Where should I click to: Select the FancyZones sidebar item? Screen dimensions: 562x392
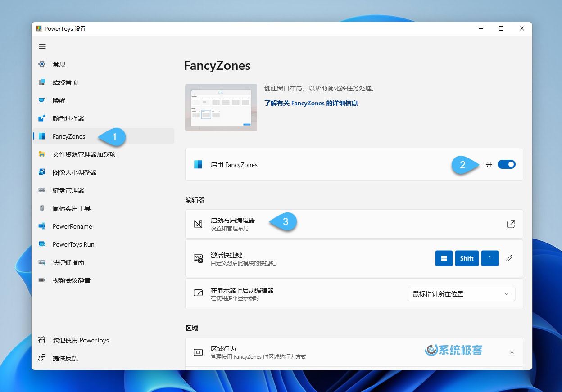[103, 136]
